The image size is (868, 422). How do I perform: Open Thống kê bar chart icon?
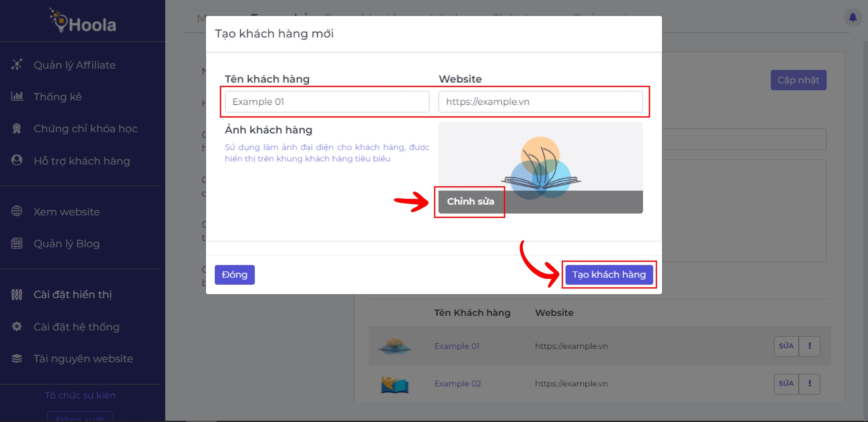[17, 96]
